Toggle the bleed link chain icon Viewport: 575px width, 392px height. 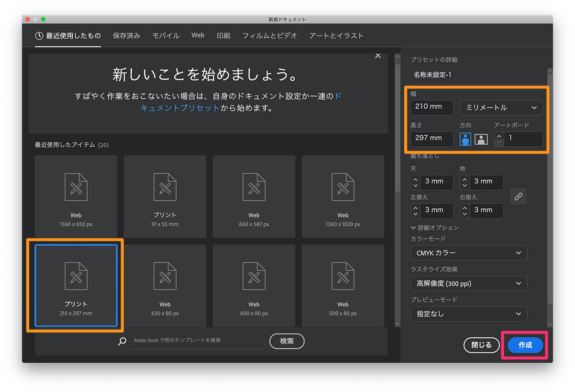pyautogui.click(x=518, y=197)
